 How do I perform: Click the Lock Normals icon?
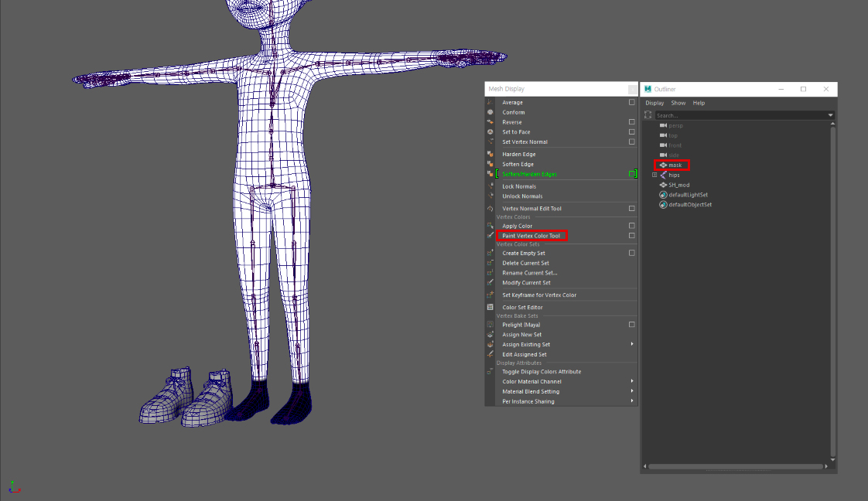tap(490, 186)
